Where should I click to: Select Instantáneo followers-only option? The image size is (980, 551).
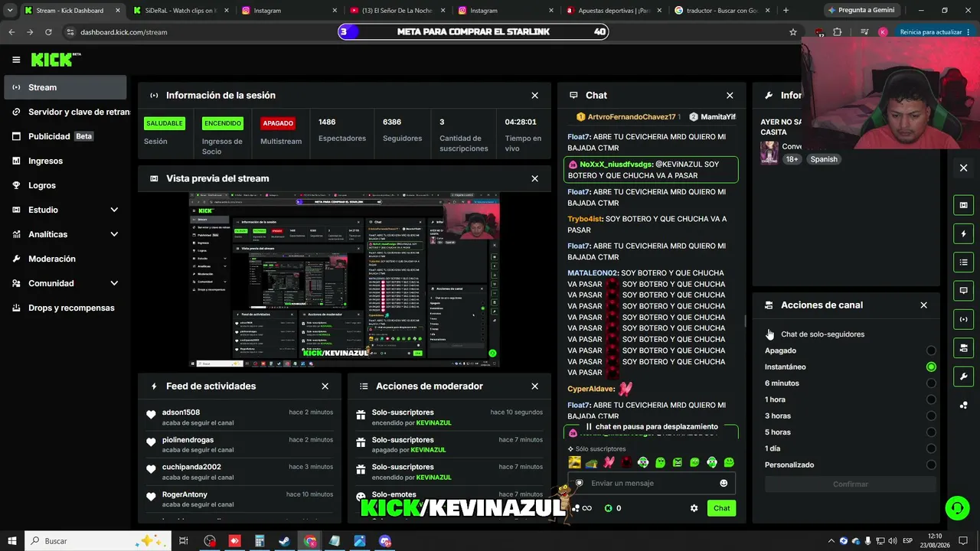931,367
